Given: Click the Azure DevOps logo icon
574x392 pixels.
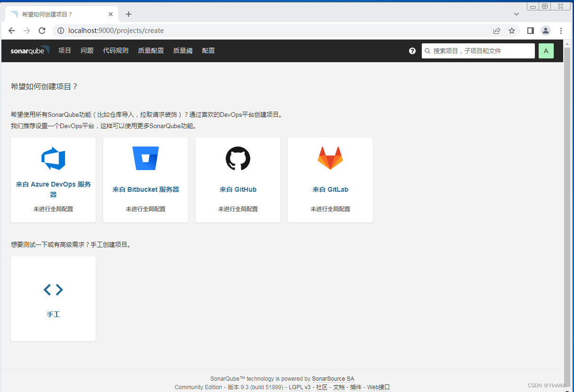Looking at the screenshot, I should 53,158.
